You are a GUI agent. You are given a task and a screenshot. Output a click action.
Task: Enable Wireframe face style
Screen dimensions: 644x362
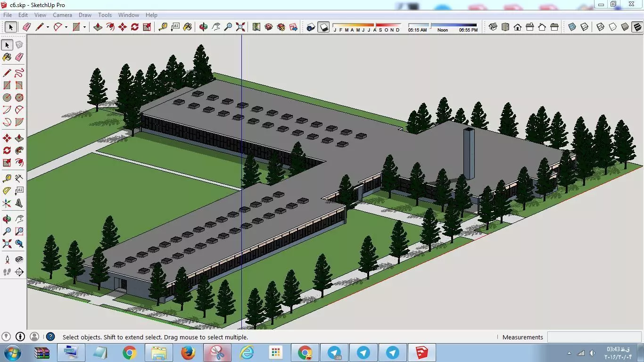601,27
